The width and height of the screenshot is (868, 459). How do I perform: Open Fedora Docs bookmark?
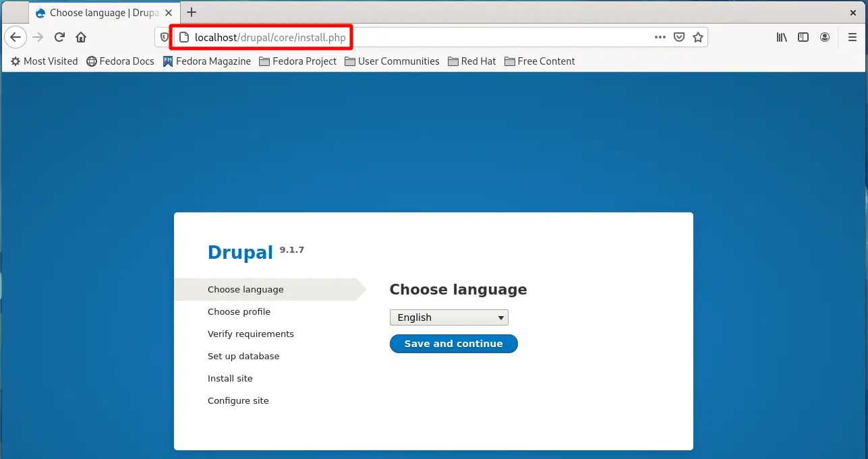pos(120,61)
